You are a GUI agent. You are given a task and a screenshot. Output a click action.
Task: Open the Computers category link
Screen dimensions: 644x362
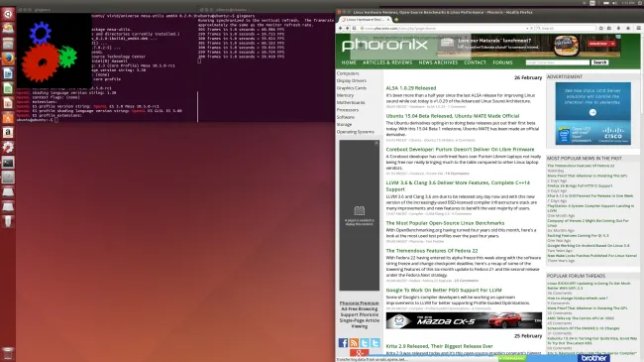pyautogui.click(x=348, y=73)
